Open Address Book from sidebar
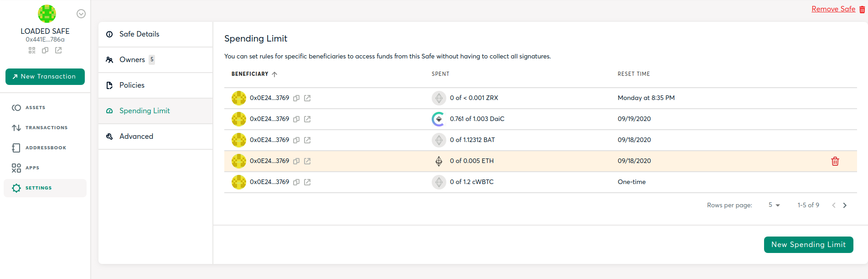The height and width of the screenshot is (279, 868). click(x=46, y=148)
